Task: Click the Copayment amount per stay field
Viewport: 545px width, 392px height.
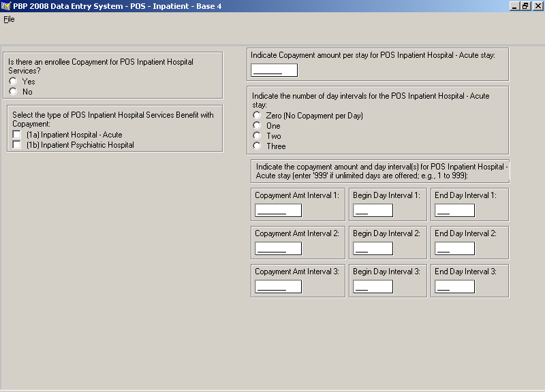Action: tap(275, 70)
